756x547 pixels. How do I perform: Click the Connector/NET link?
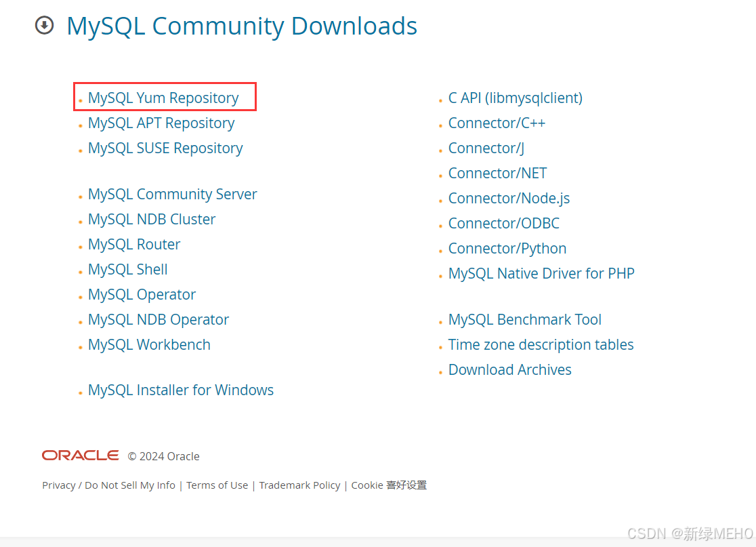[x=498, y=173]
